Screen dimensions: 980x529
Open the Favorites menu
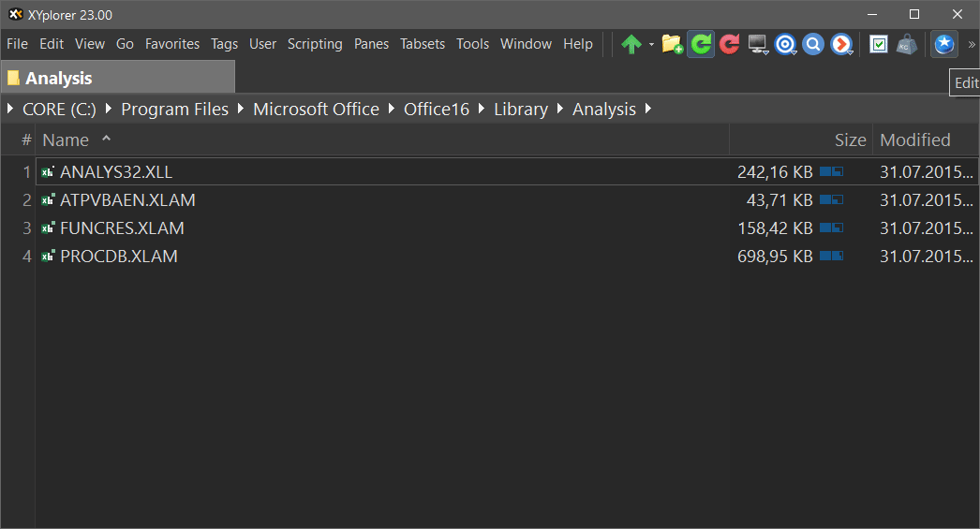(x=172, y=44)
